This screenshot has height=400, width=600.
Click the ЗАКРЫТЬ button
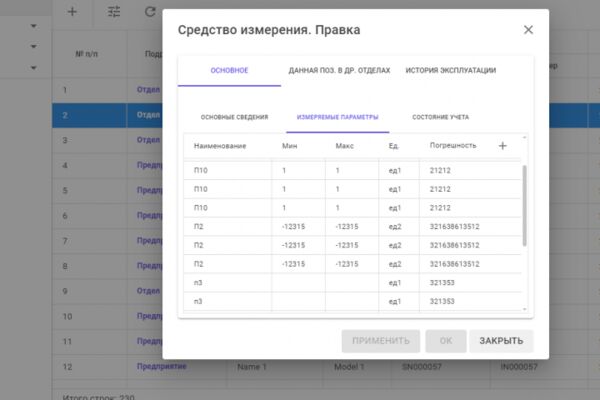point(501,341)
